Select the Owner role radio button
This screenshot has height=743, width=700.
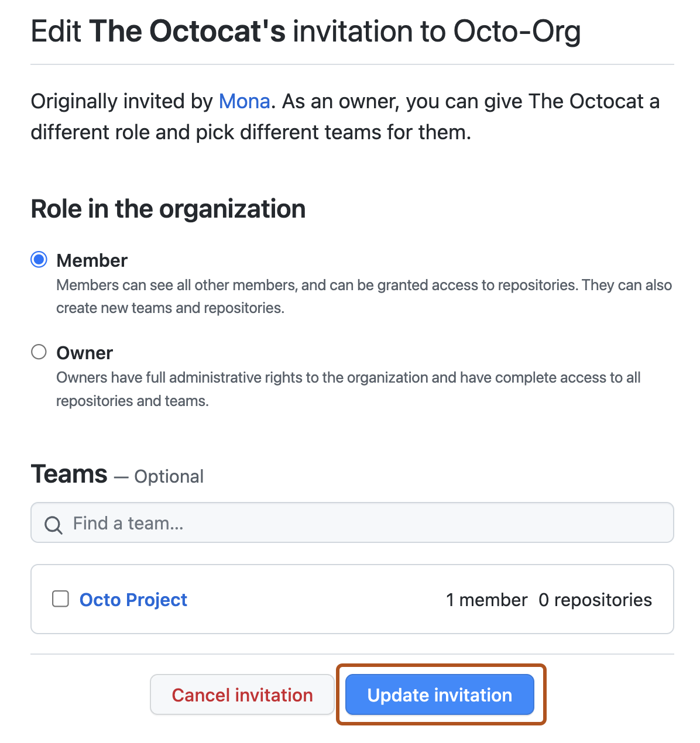click(x=39, y=352)
